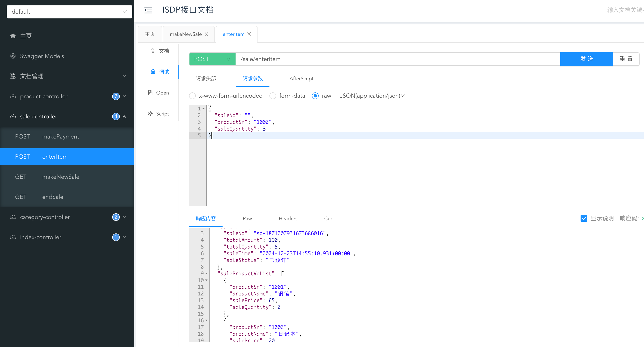Select form-data radio option
The width and height of the screenshot is (644, 347).
pyautogui.click(x=273, y=96)
